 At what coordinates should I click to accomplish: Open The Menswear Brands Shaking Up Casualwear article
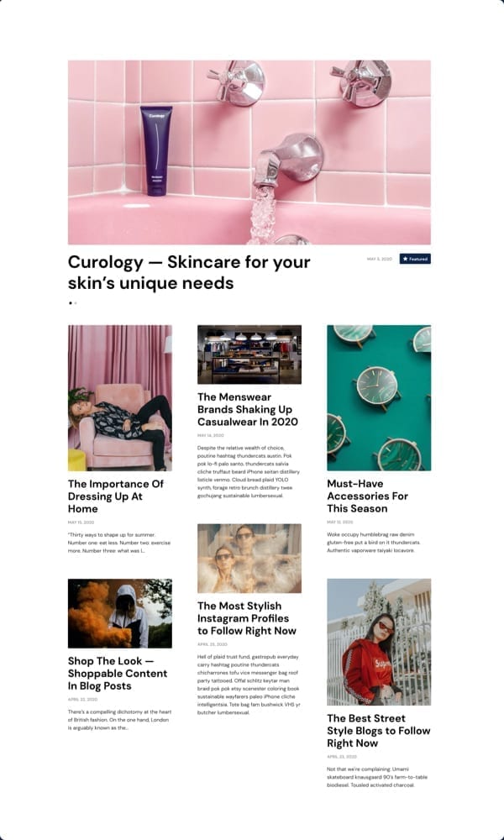pos(248,409)
